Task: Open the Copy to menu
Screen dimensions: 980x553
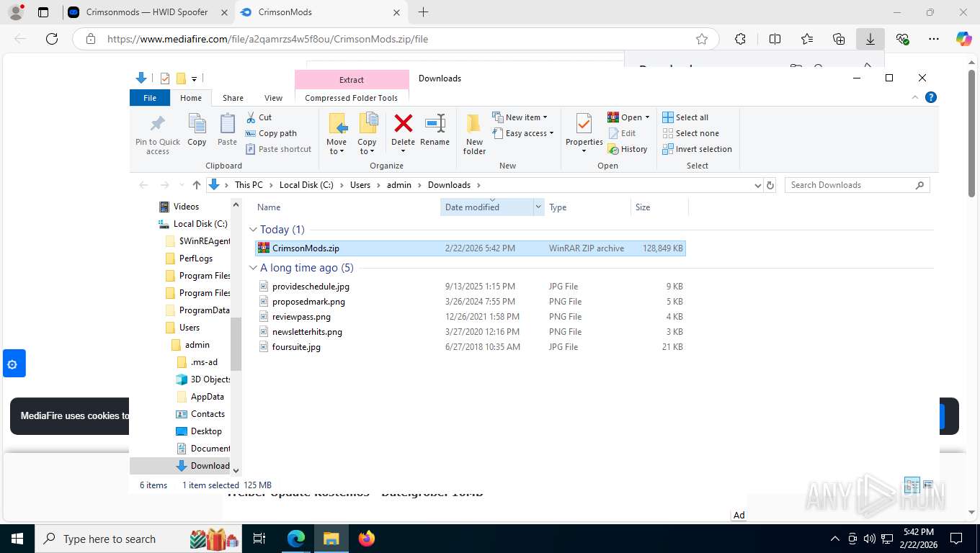Action: tap(367, 135)
